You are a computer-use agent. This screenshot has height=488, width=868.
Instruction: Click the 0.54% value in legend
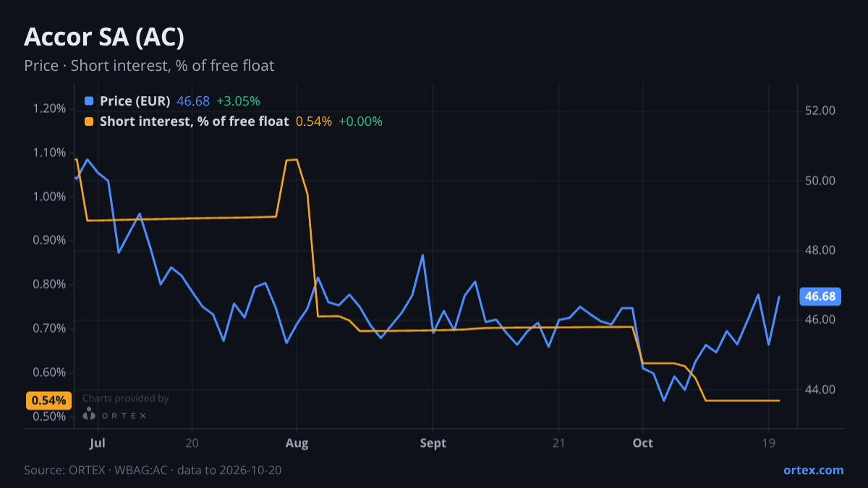pyautogui.click(x=314, y=121)
